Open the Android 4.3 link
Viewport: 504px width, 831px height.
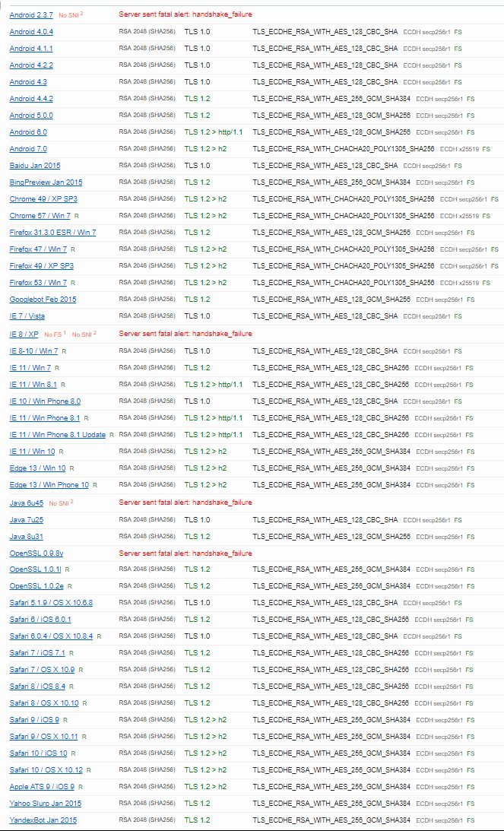[28, 81]
